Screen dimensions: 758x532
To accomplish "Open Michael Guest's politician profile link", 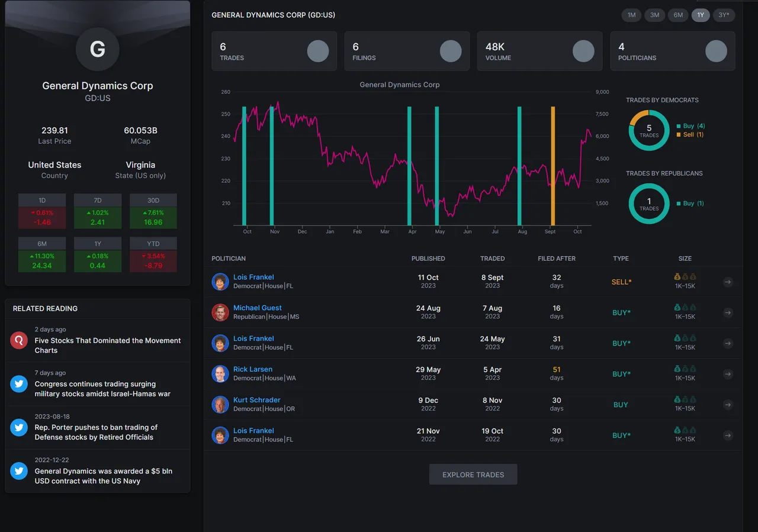I will 258,308.
